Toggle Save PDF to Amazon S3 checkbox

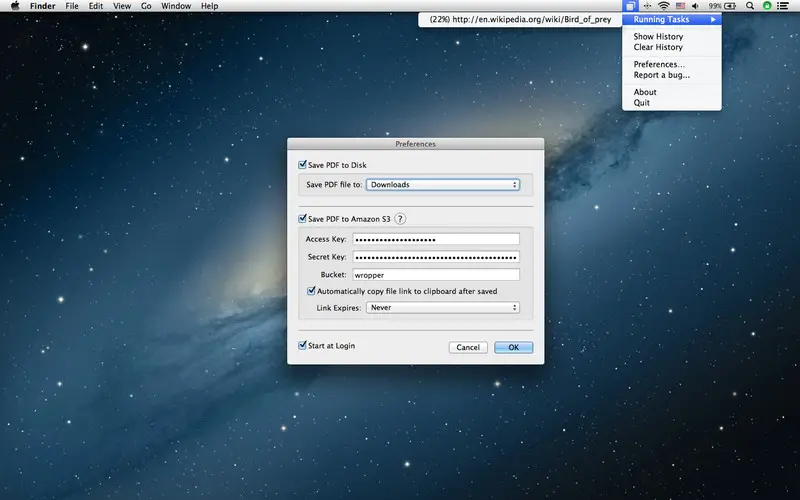[303, 218]
